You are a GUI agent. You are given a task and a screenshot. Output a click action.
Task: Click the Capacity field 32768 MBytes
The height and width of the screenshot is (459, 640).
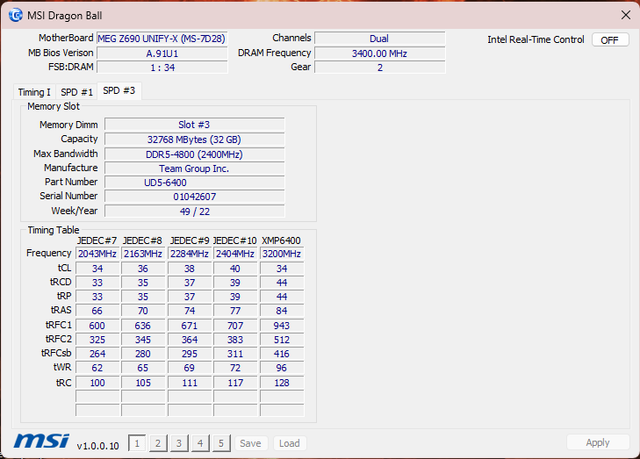(194, 140)
